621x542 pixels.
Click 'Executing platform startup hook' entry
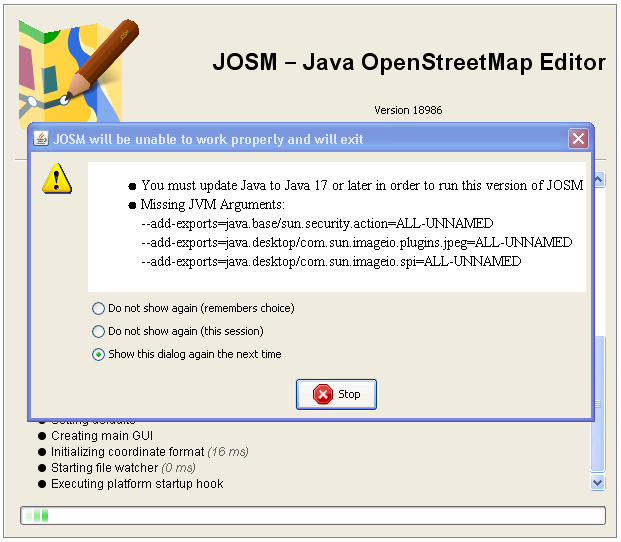click(137, 484)
